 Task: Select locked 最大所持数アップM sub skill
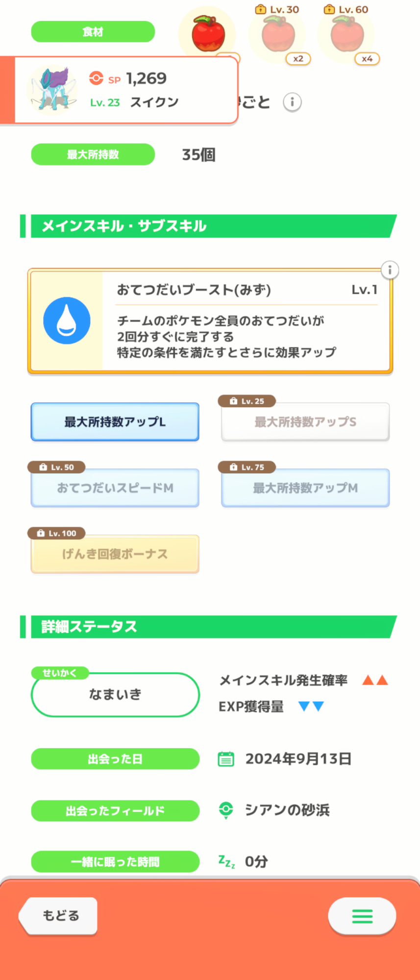[305, 488]
